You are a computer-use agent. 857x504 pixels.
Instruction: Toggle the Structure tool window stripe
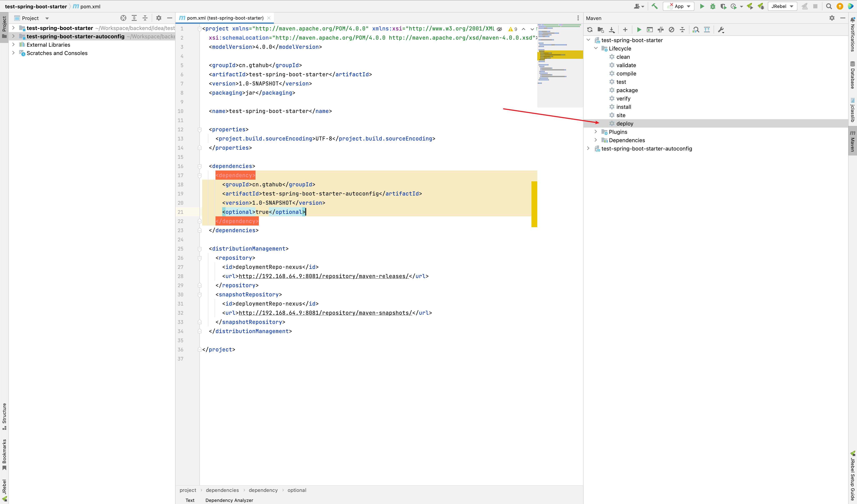[4, 416]
